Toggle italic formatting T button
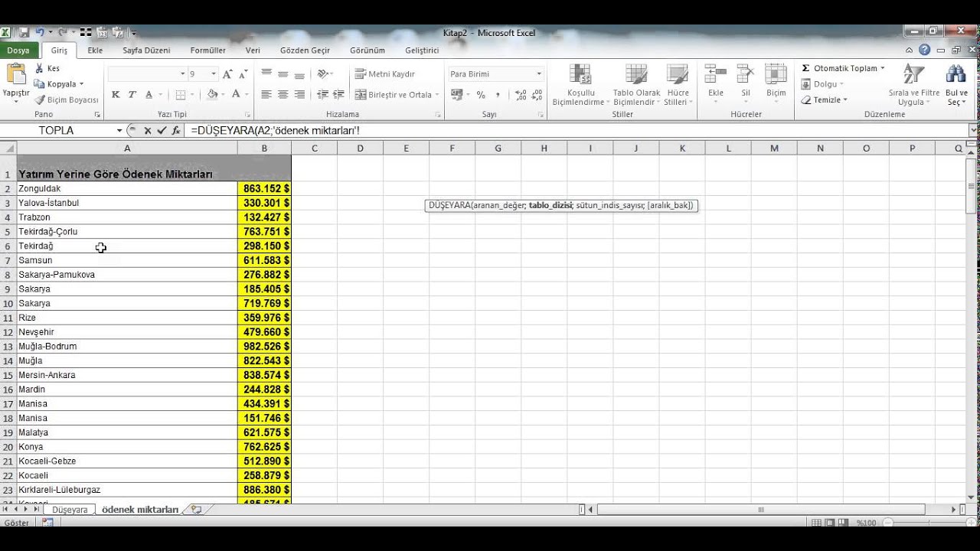980x551 pixels. tap(132, 95)
